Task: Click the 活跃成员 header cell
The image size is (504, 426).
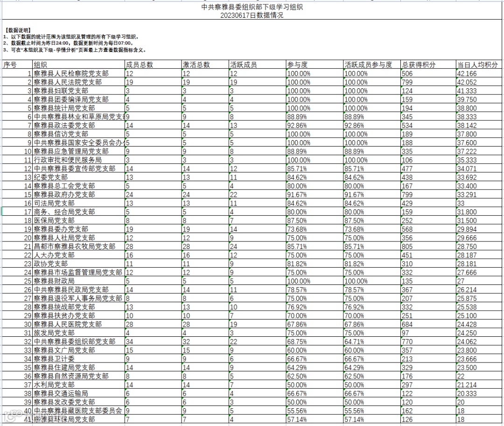Action: [x=258, y=64]
